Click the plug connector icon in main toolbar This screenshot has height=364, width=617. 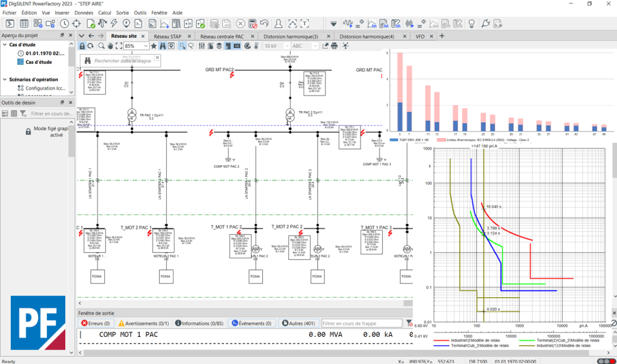(x=486, y=23)
